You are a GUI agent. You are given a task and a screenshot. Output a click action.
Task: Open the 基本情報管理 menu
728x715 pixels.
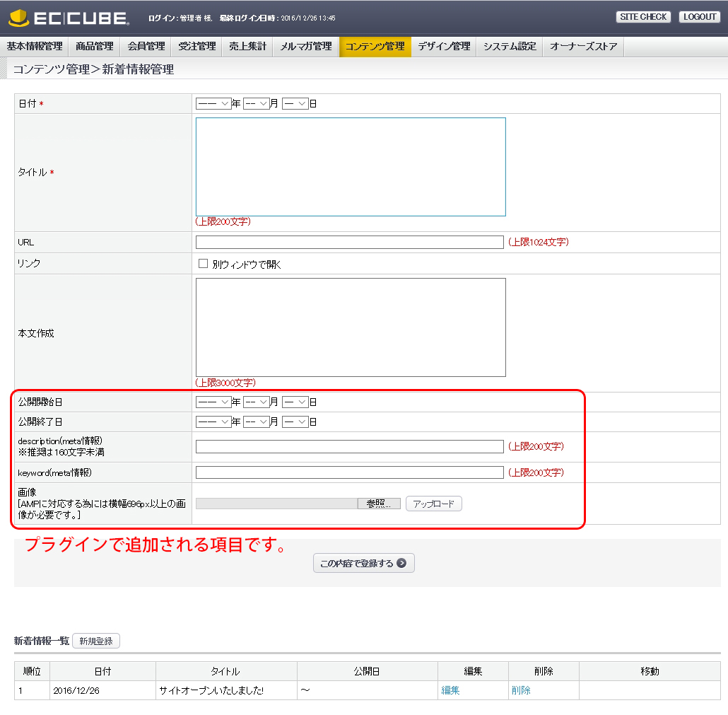click(x=35, y=47)
